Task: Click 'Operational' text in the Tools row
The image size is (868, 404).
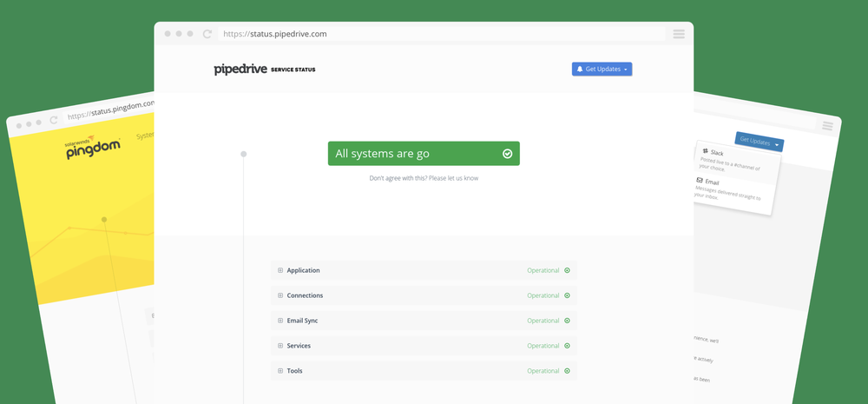Action: 543,371
